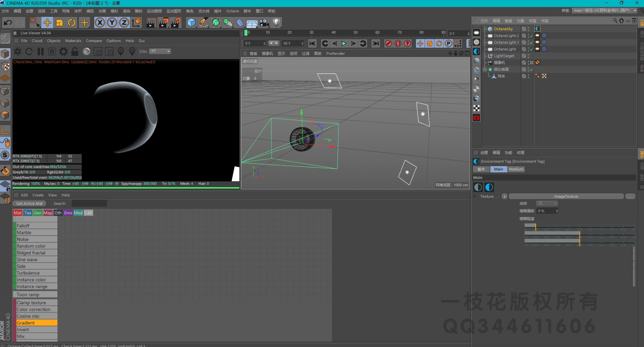Collapse the 细分曲面 subdivision surface object
Screen dimensions: 644x347
[485, 70]
